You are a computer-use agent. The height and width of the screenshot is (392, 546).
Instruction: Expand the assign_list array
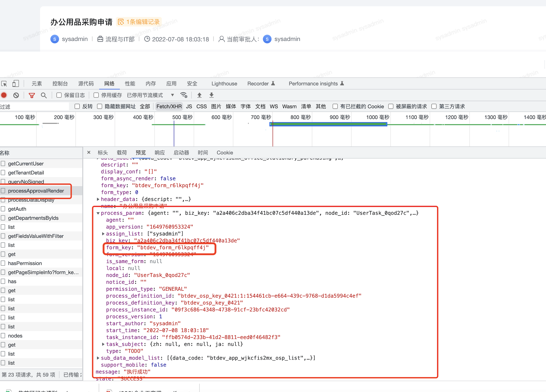coord(103,234)
